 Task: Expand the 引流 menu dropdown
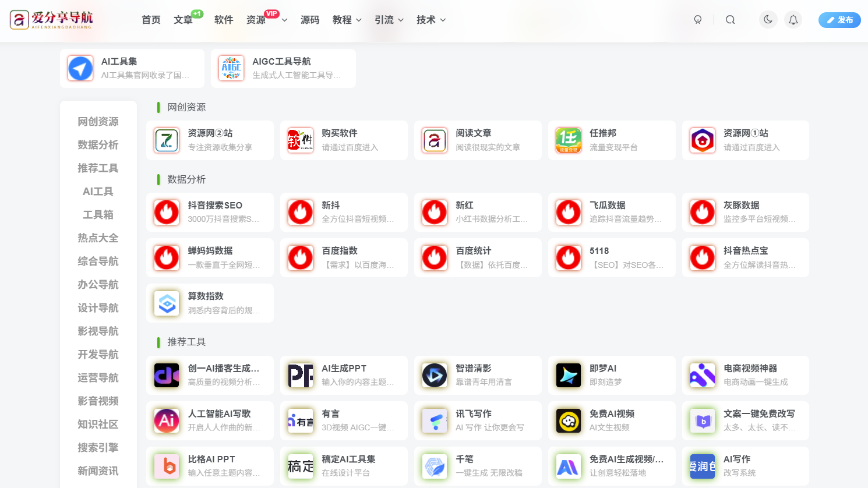coord(401,20)
